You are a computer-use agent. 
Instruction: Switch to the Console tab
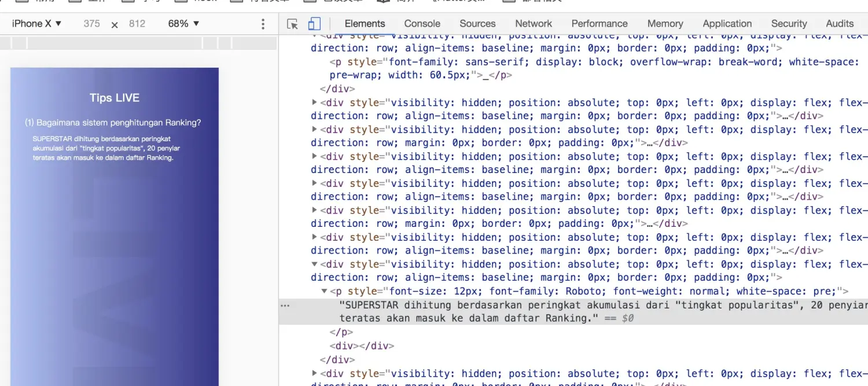[x=422, y=24]
